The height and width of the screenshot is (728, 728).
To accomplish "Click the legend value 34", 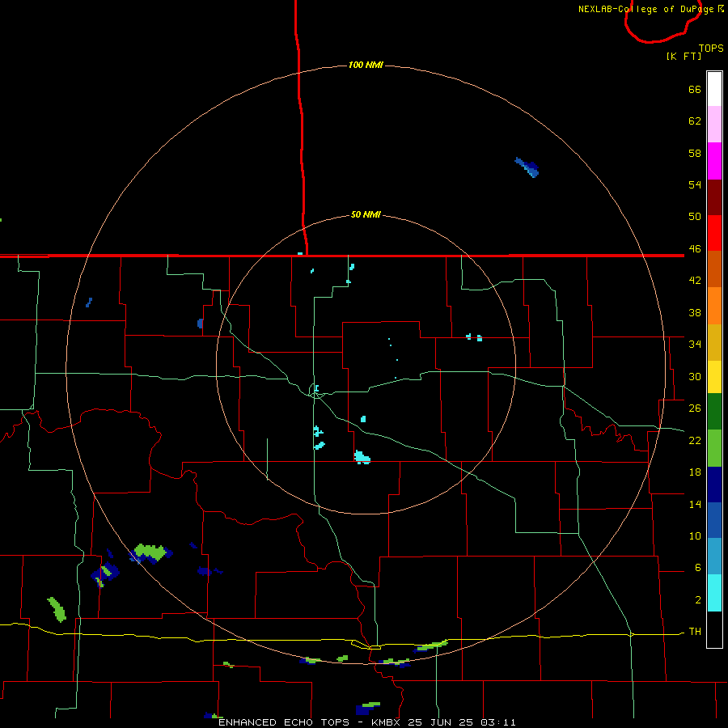I will click(695, 345).
